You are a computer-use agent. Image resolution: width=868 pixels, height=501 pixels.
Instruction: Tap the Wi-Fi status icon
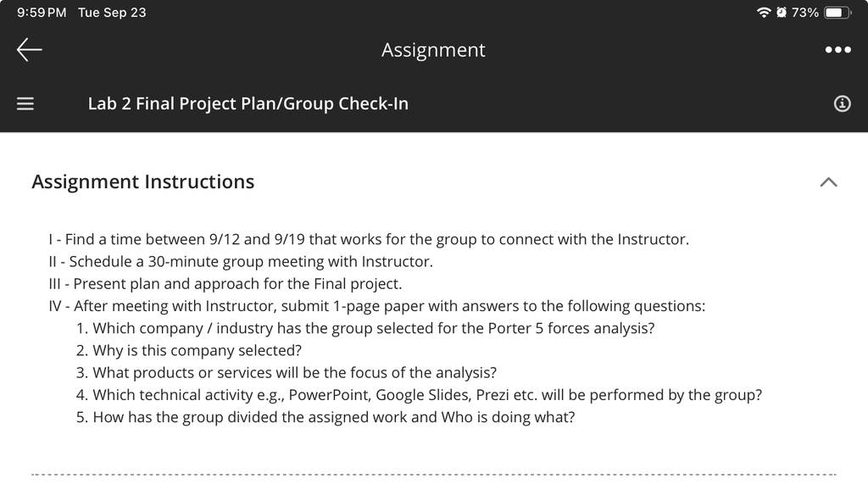click(x=764, y=12)
